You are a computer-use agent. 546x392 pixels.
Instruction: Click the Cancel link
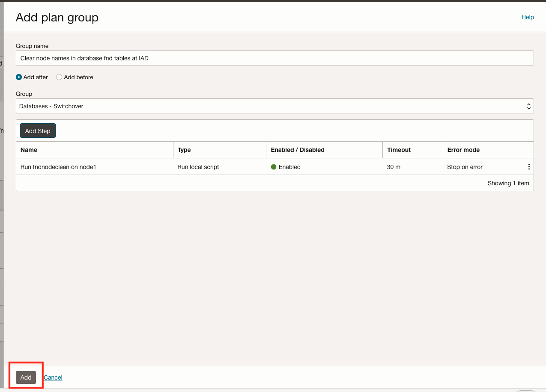click(53, 377)
